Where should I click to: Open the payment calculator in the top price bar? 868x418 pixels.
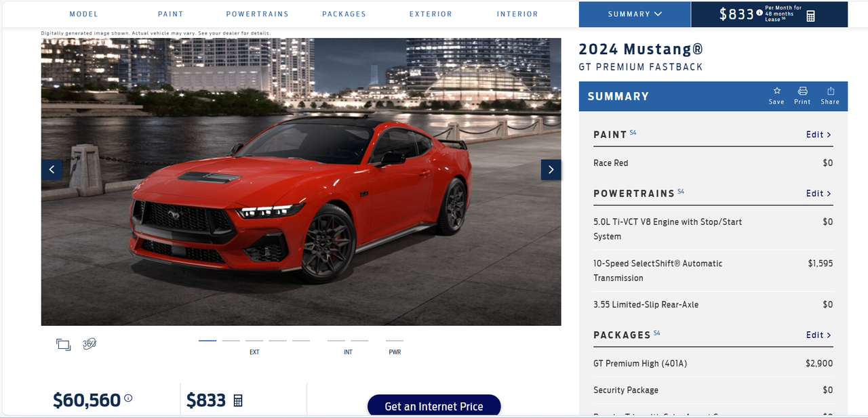click(x=810, y=16)
